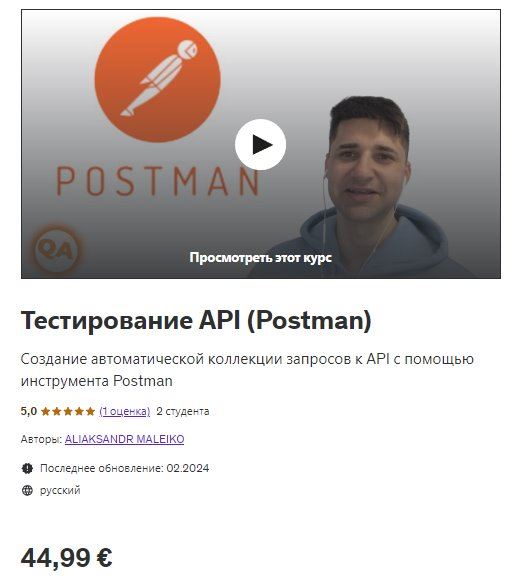Click the globe language icon
Image resolution: width=519 pixels, height=579 pixels.
[x=27, y=490]
